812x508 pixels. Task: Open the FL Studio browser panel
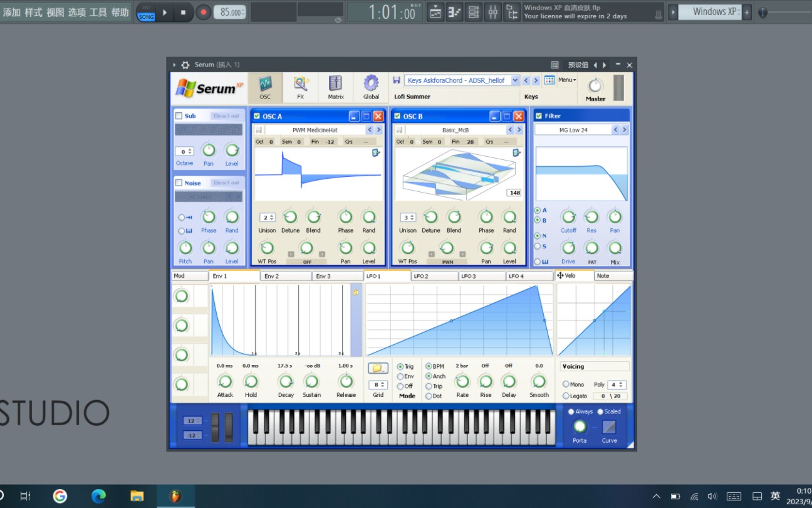512,12
